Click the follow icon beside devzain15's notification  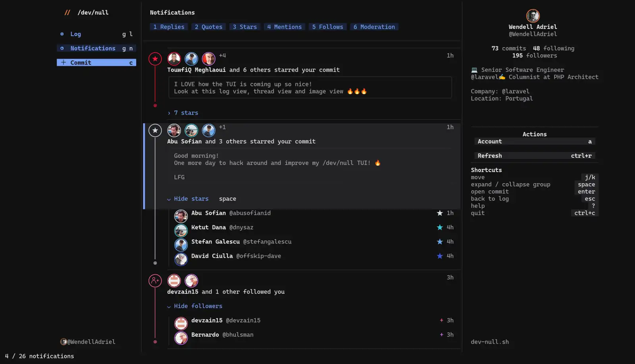coord(155,281)
